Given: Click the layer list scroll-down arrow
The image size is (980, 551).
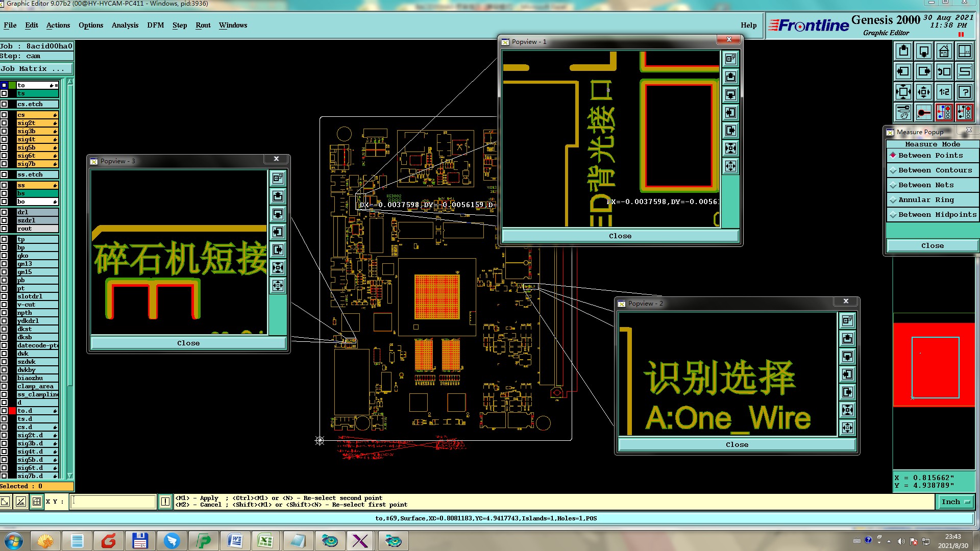Looking at the screenshot, I should (70, 476).
